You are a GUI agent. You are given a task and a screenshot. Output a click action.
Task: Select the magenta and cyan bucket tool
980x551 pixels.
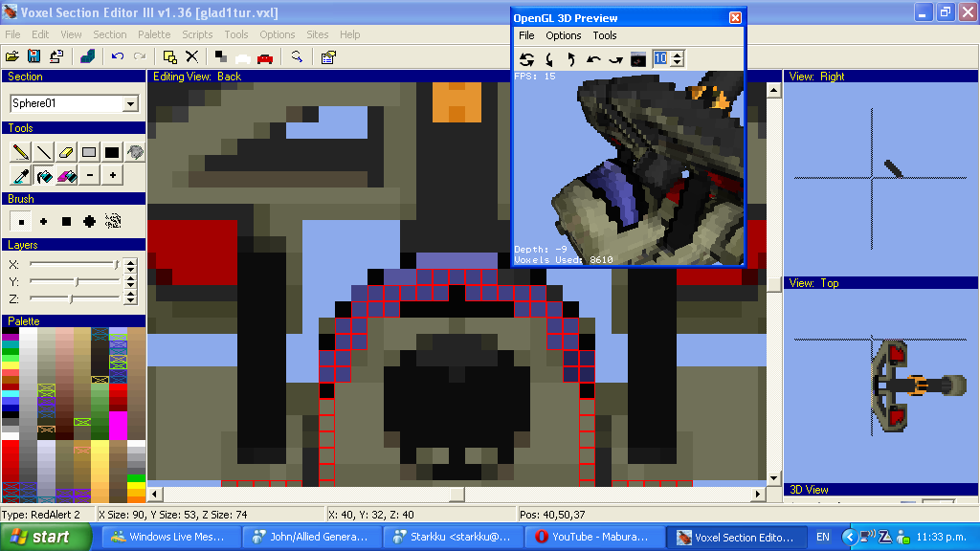click(x=66, y=176)
